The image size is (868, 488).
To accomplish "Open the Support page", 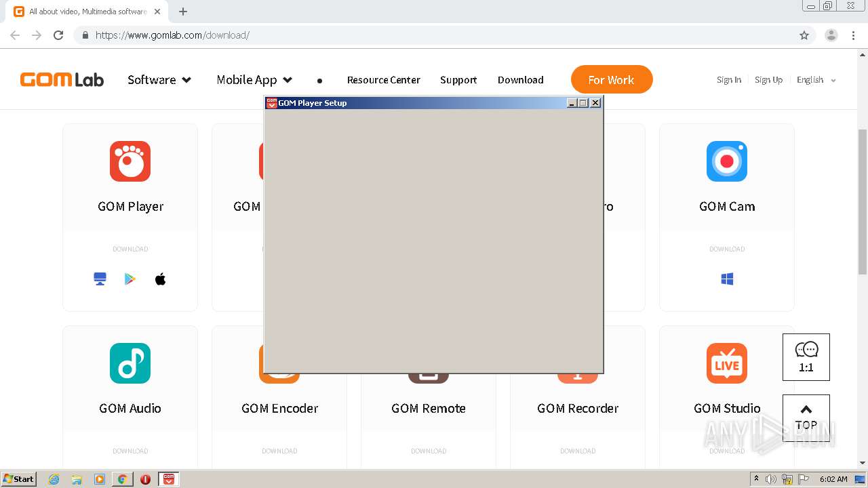I will [x=458, y=80].
